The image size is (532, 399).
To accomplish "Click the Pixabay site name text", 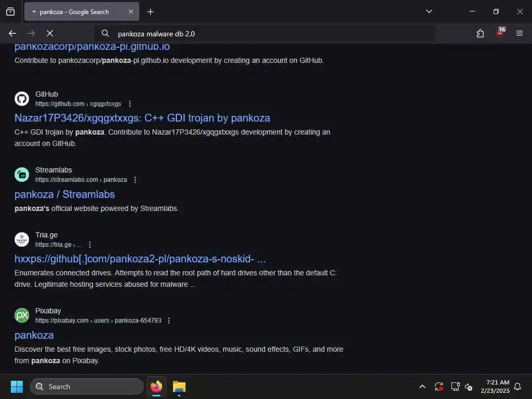I will coord(48,311).
